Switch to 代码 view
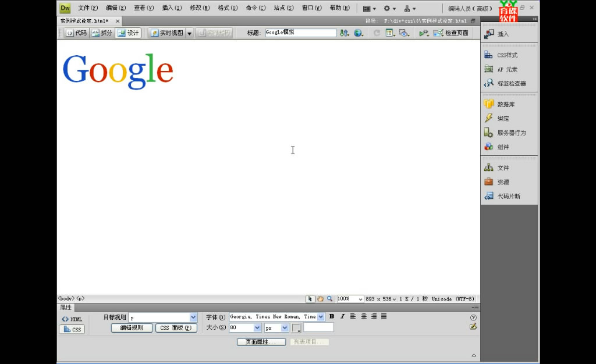596x364 pixels. [x=76, y=33]
